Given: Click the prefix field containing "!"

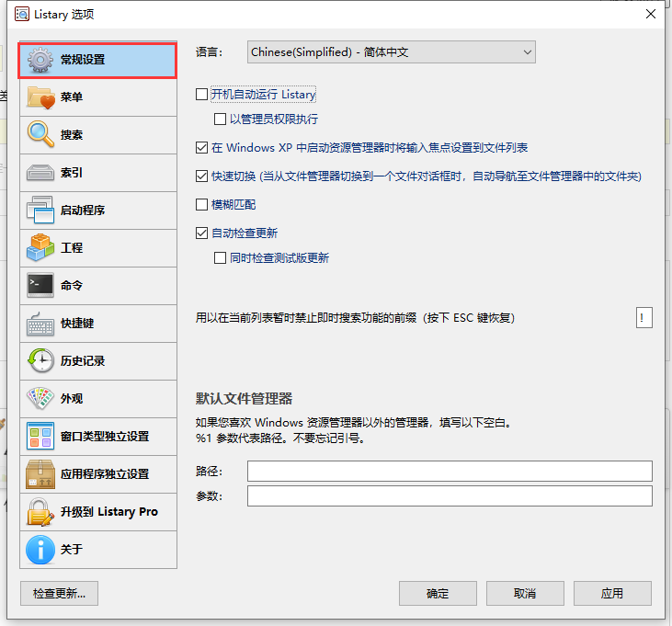Looking at the screenshot, I should pos(644,317).
